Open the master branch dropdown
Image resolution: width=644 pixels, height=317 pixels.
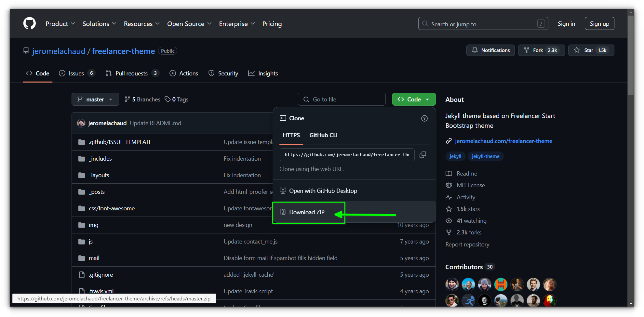point(95,99)
